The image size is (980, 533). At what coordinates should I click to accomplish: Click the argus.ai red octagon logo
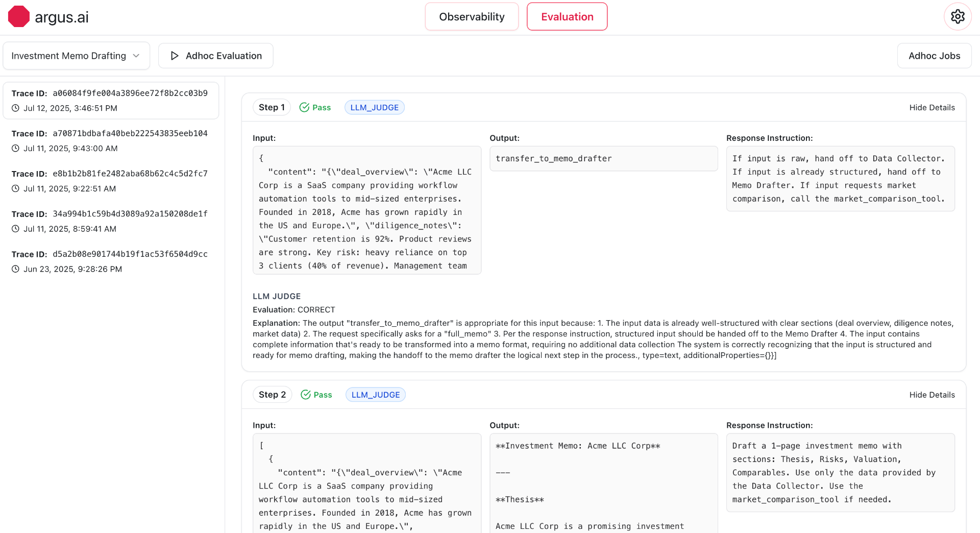coord(19,17)
